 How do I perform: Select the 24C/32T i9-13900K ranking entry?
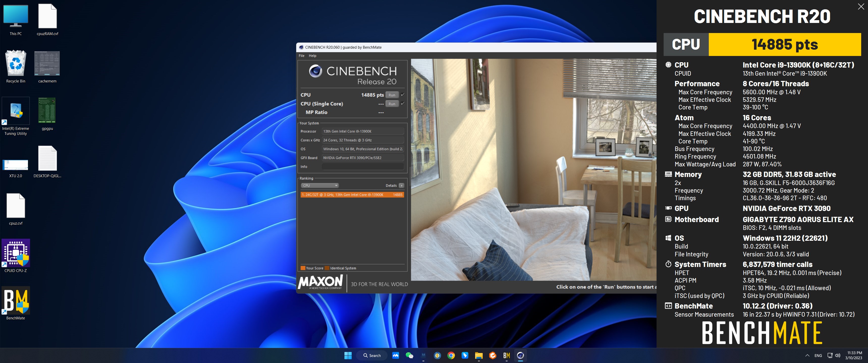click(352, 195)
